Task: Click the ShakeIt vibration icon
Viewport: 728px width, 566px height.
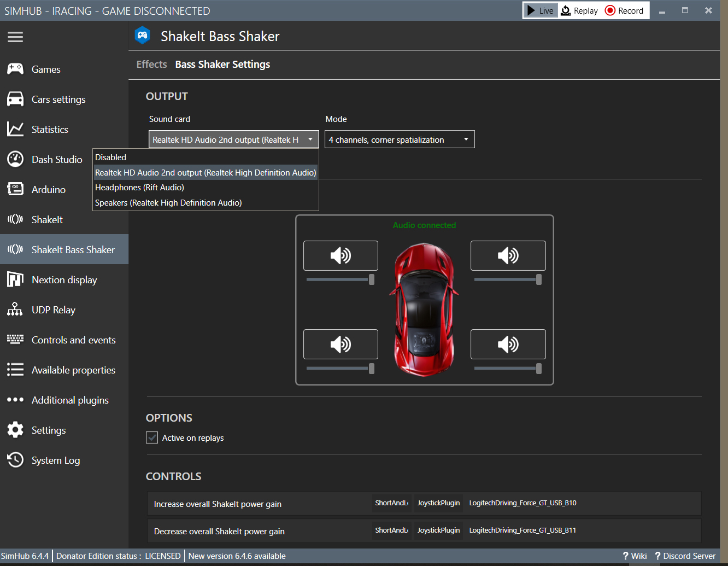Action: pyautogui.click(x=15, y=219)
